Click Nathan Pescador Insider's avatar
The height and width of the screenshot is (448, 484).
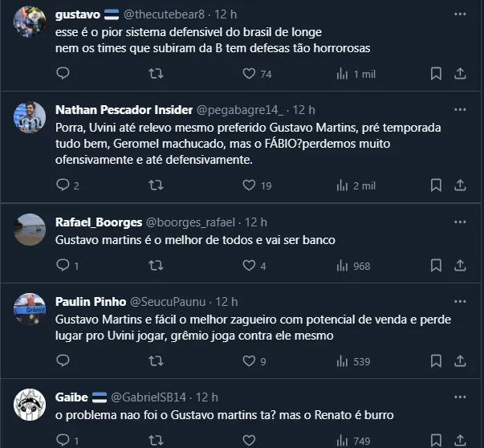pyautogui.click(x=30, y=118)
